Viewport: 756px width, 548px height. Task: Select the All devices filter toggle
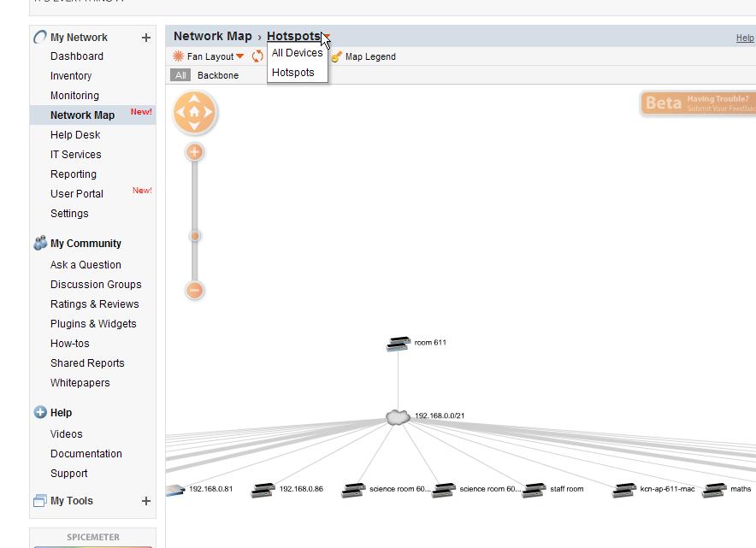tap(180, 75)
